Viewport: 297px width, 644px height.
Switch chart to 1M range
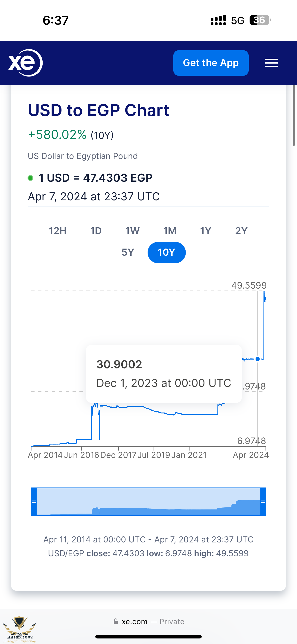pyautogui.click(x=170, y=231)
